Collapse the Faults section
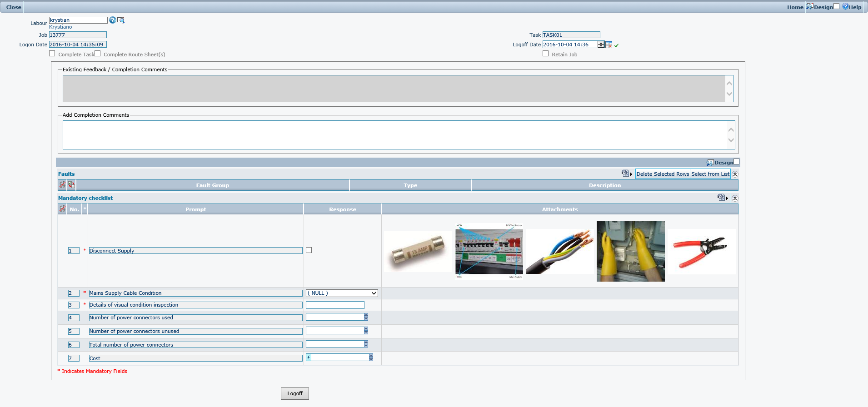868x407 pixels. coord(735,174)
